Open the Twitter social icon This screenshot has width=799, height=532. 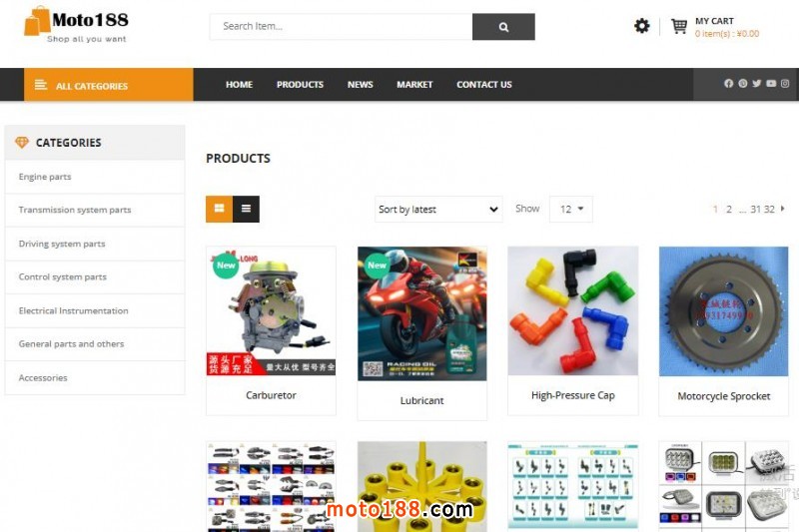757,84
